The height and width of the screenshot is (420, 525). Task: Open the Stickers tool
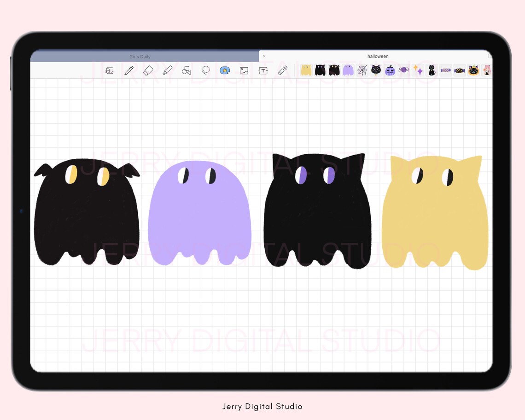click(225, 70)
